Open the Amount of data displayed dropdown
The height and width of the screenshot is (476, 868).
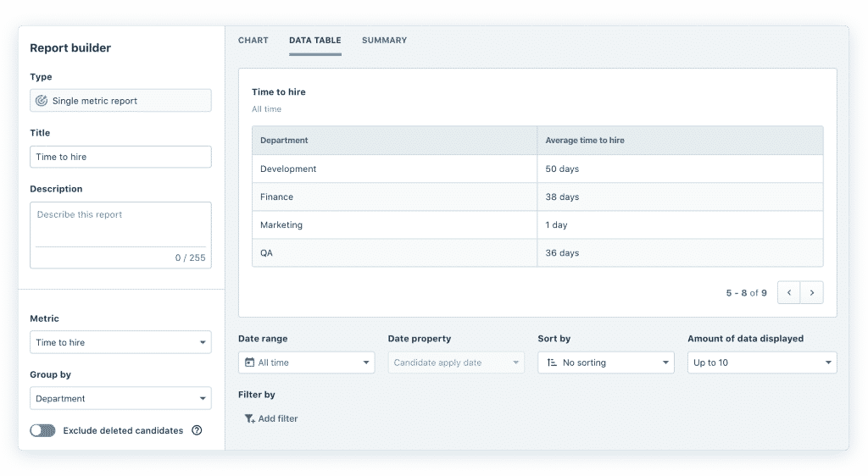(x=761, y=363)
